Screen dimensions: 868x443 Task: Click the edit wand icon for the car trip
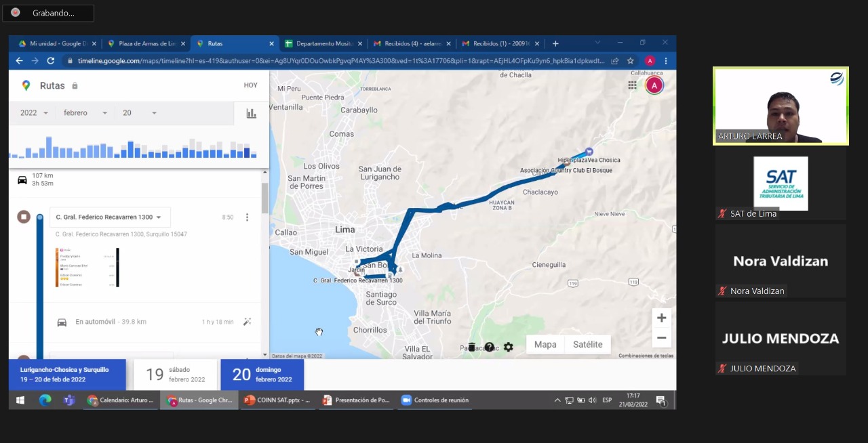coord(247,322)
